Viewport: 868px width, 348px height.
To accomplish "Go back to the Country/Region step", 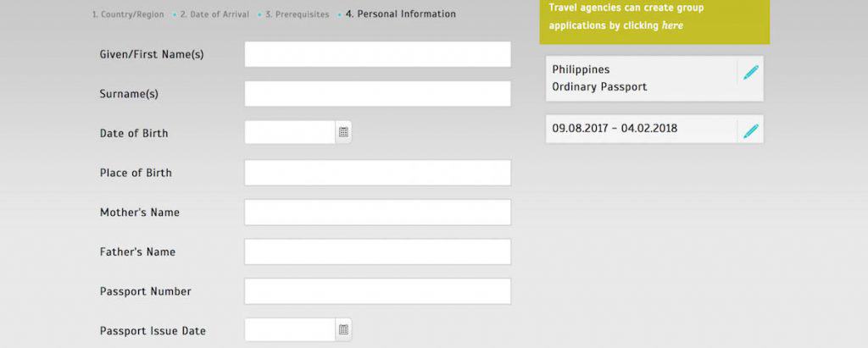I will coord(128,14).
